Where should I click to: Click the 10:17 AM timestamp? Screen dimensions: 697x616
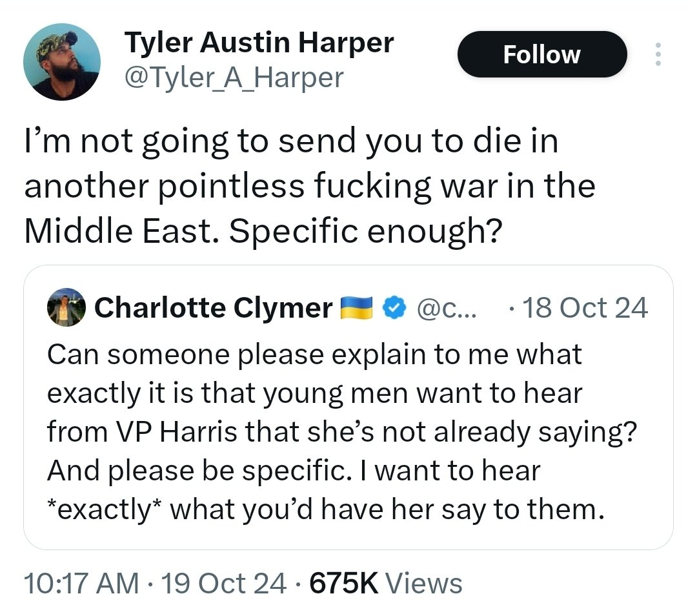click(81, 583)
